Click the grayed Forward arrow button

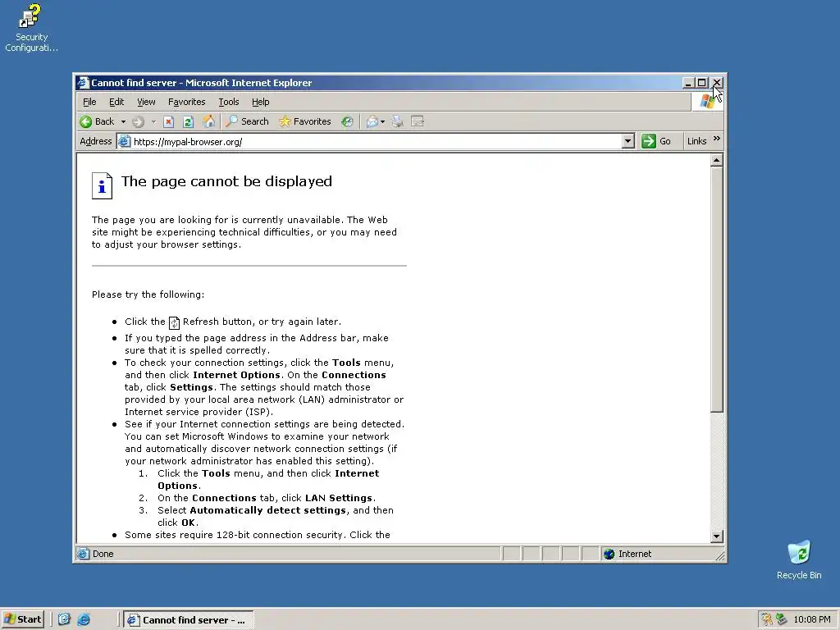click(x=138, y=121)
